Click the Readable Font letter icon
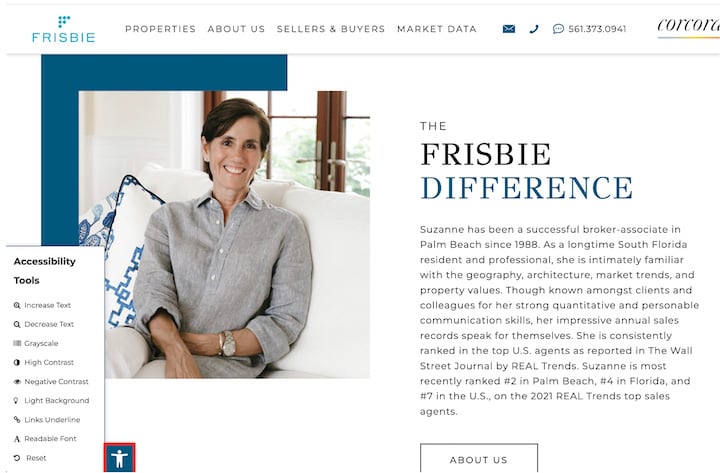The image size is (720, 473). 17,439
